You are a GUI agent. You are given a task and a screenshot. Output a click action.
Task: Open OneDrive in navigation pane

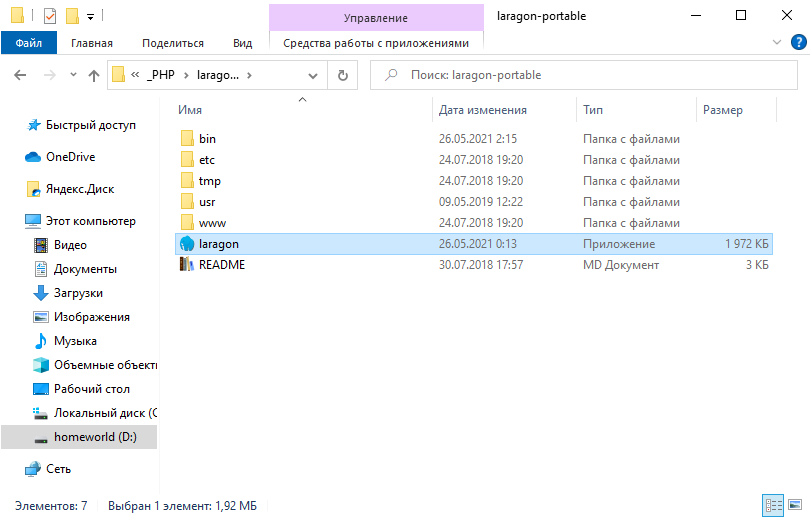(x=70, y=157)
